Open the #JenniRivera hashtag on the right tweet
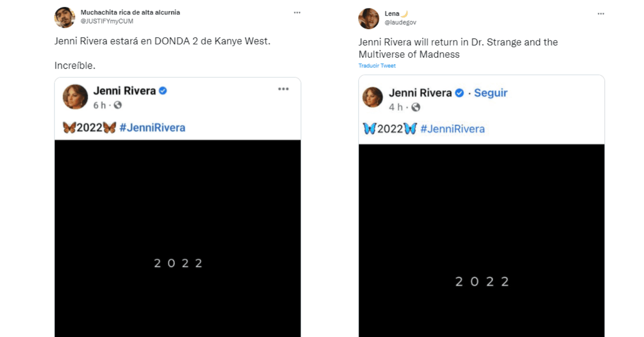The width and height of the screenshot is (644, 337). click(x=451, y=129)
